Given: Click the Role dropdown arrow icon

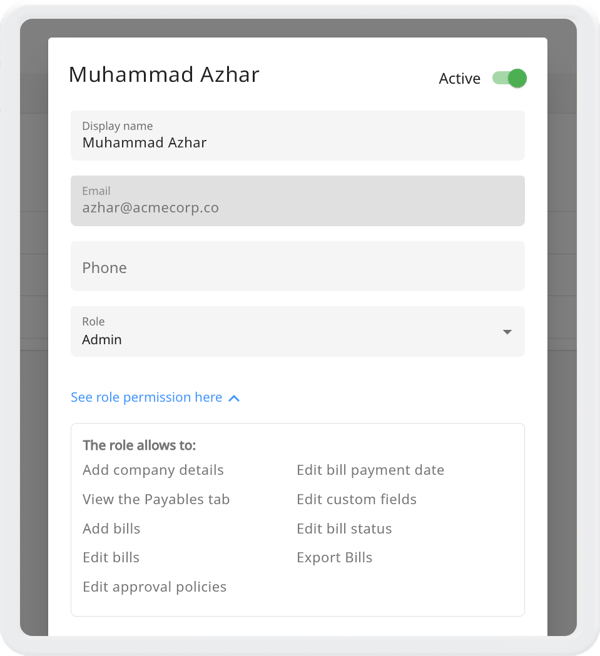Looking at the screenshot, I should point(507,332).
